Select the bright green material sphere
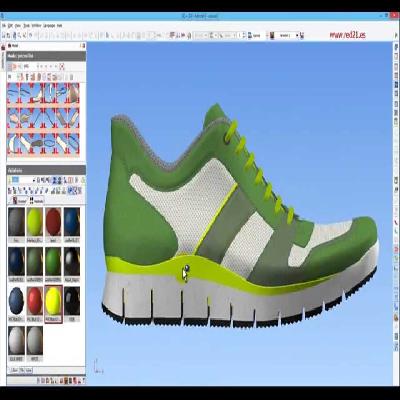Screen dimensions: 400x400 tap(53, 261)
